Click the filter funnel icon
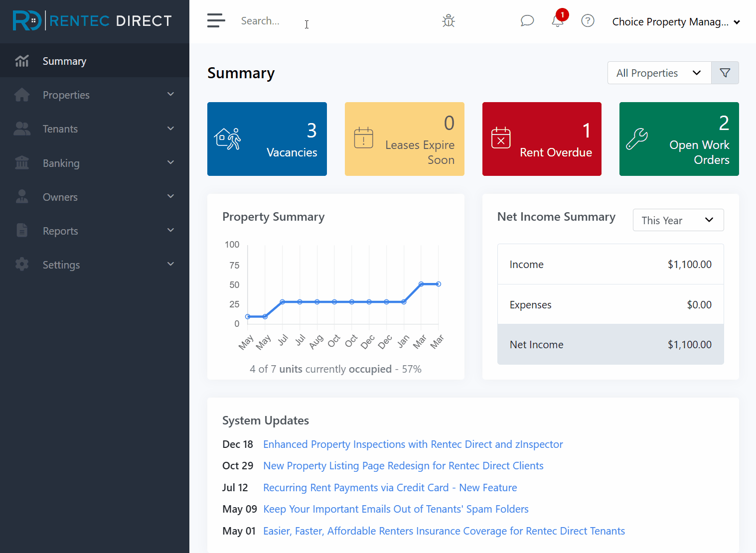Screen dimensions: 756x553 pos(725,73)
